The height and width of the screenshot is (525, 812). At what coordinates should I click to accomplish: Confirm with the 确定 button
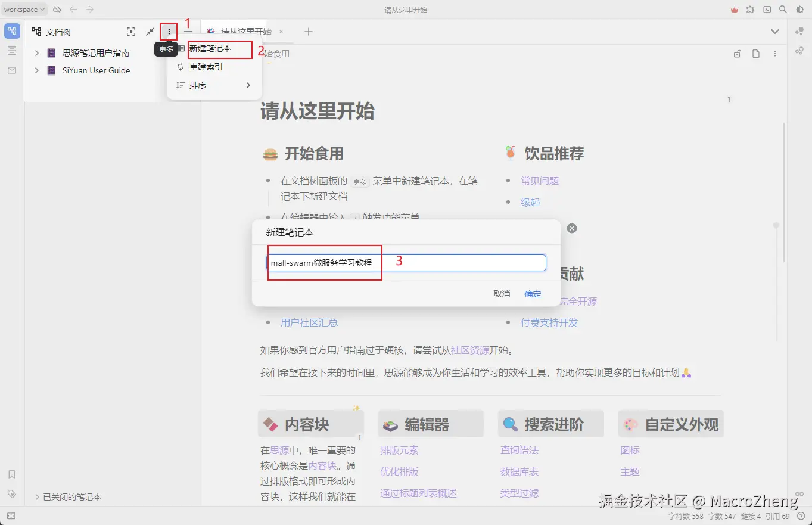(533, 294)
